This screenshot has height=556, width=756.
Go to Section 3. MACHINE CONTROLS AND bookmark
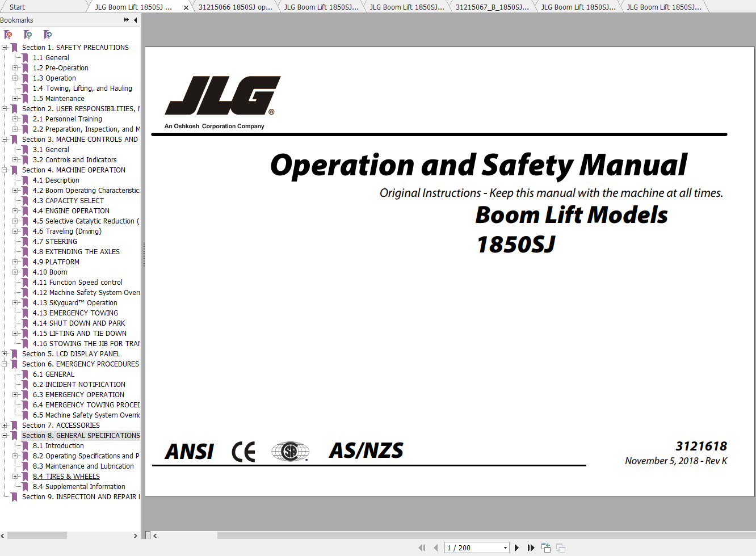(x=80, y=140)
